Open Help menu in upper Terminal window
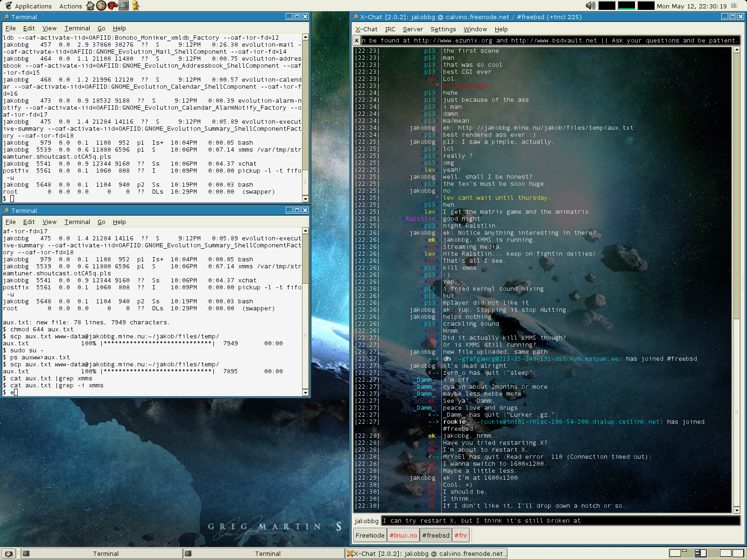This screenshot has width=747, height=560. 120,28
